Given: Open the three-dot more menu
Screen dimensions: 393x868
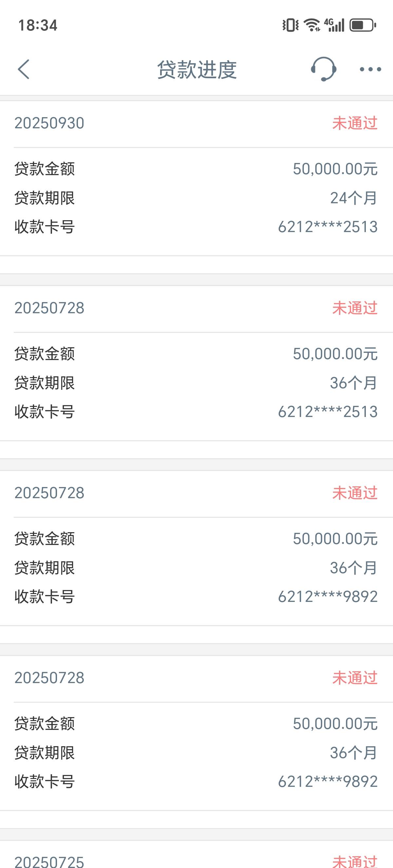Looking at the screenshot, I should pos(370,69).
